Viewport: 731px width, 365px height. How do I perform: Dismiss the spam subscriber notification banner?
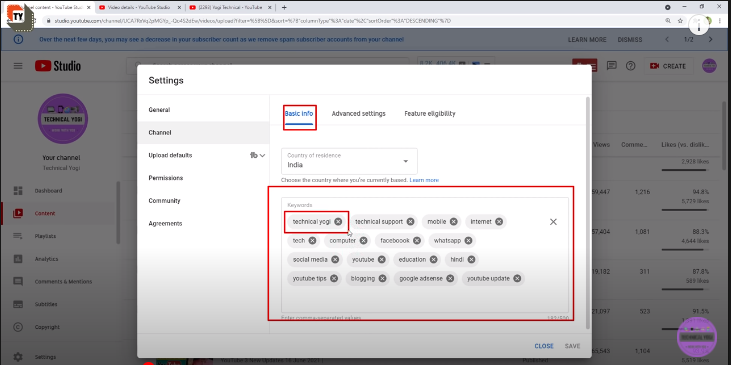click(630, 40)
